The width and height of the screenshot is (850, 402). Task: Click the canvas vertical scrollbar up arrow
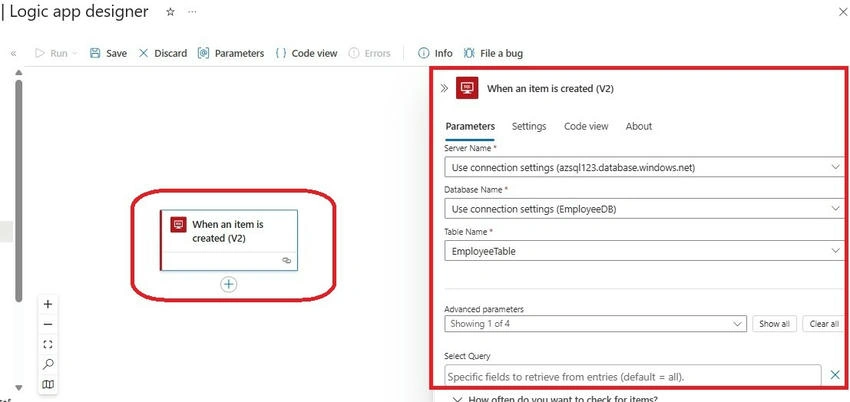[19, 72]
